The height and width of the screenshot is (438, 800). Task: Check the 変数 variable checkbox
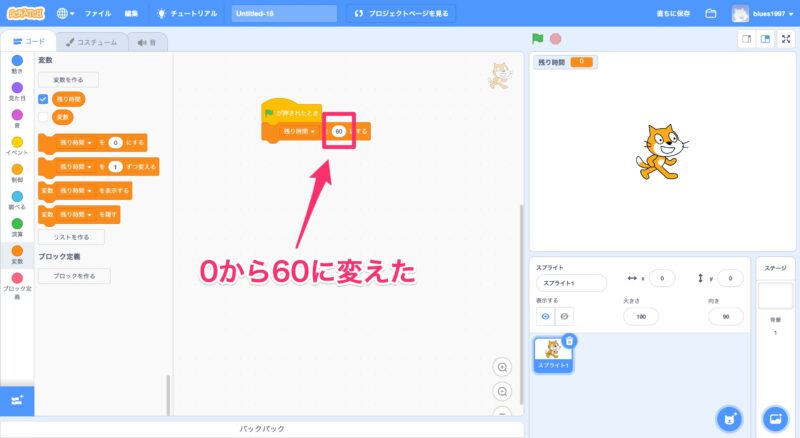click(43, 117)
